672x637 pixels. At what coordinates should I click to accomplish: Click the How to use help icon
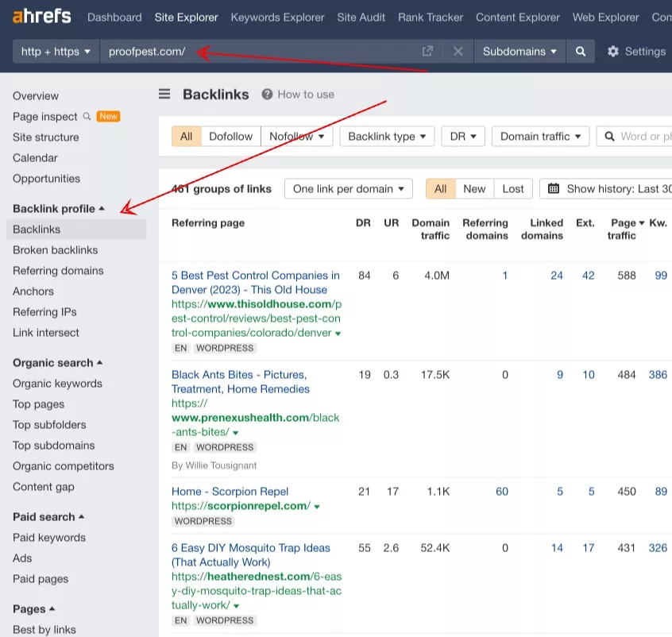(267, 95)
